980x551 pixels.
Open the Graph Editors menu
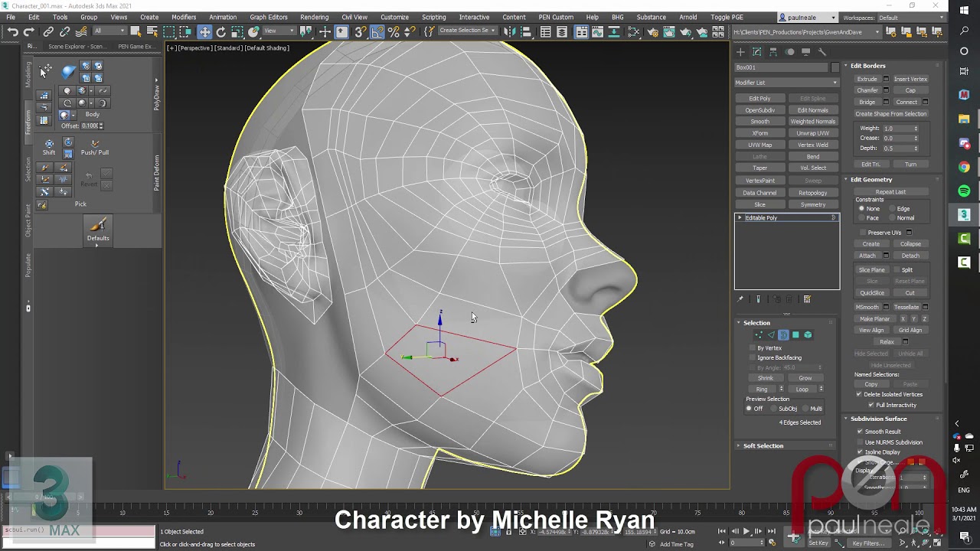(x=268, y=17)
